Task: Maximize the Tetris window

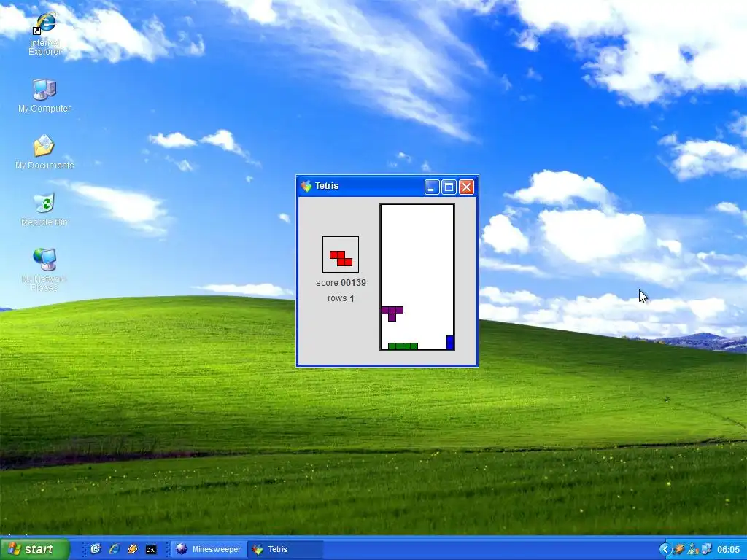Action: [x=449, y=187]
